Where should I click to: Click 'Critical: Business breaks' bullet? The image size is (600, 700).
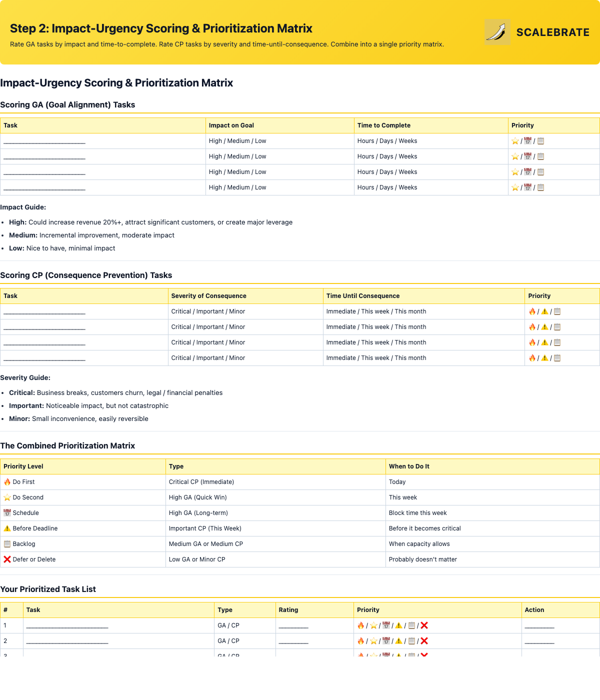point(115,392)
